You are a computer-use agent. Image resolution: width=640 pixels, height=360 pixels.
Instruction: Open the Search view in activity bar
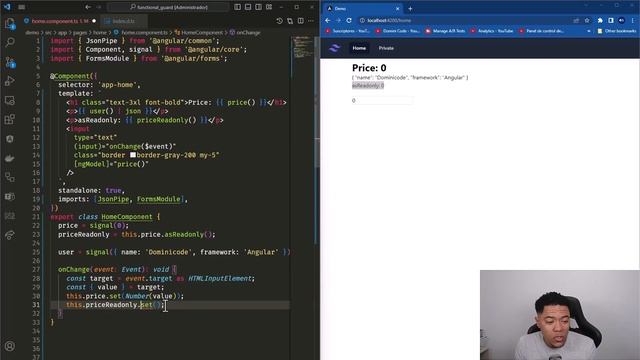click(10, 42)
